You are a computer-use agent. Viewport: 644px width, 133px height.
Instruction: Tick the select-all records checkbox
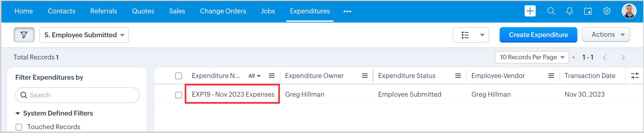coord(179,76)
